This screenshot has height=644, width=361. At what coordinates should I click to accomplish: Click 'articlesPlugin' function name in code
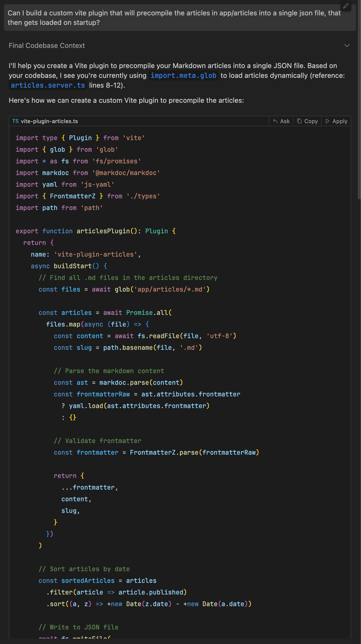(103, 231)
